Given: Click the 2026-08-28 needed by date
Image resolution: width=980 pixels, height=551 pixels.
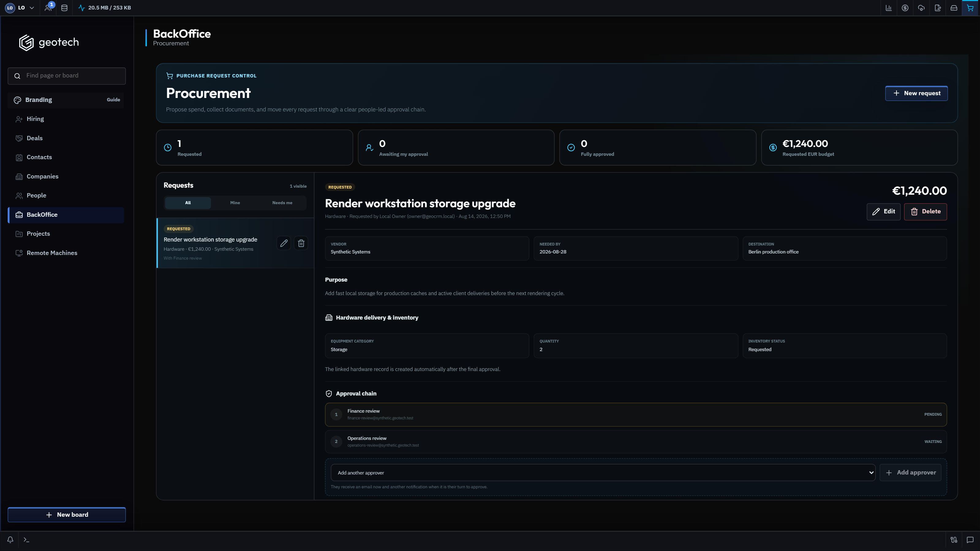Looking at the screenshot, I should (553, 252).
